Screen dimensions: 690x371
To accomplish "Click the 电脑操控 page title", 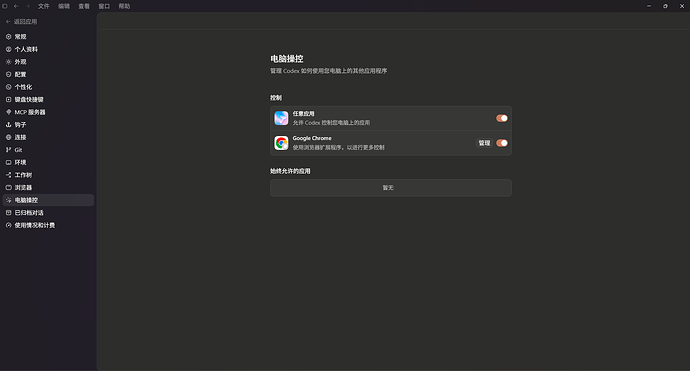I will point(286,59).
